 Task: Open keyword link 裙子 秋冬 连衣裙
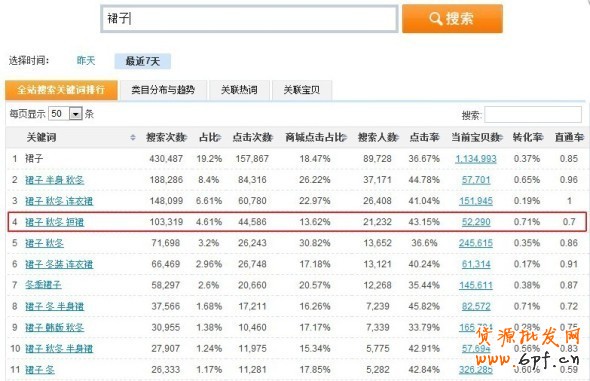(59, 201)
